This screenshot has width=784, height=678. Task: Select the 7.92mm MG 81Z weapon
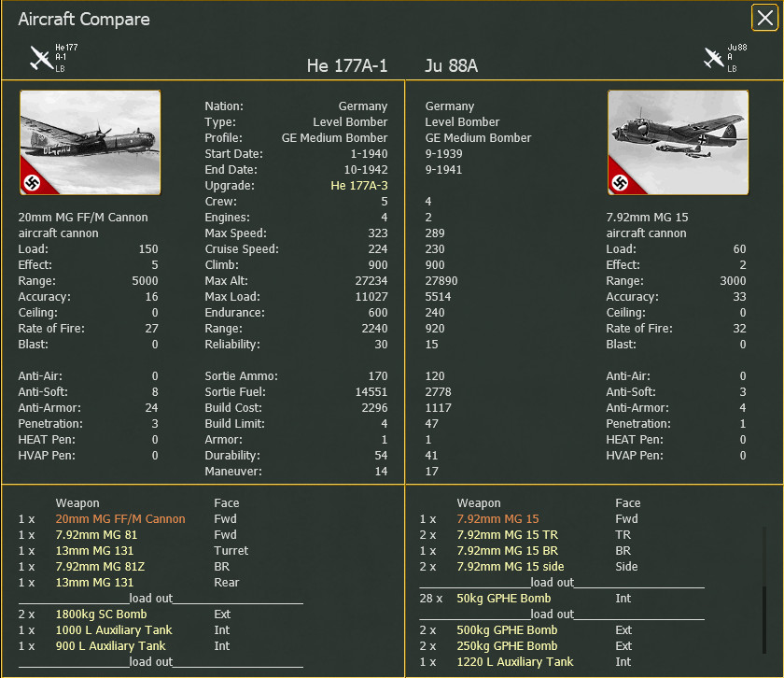pyautogui.click(x=100, y=567)
